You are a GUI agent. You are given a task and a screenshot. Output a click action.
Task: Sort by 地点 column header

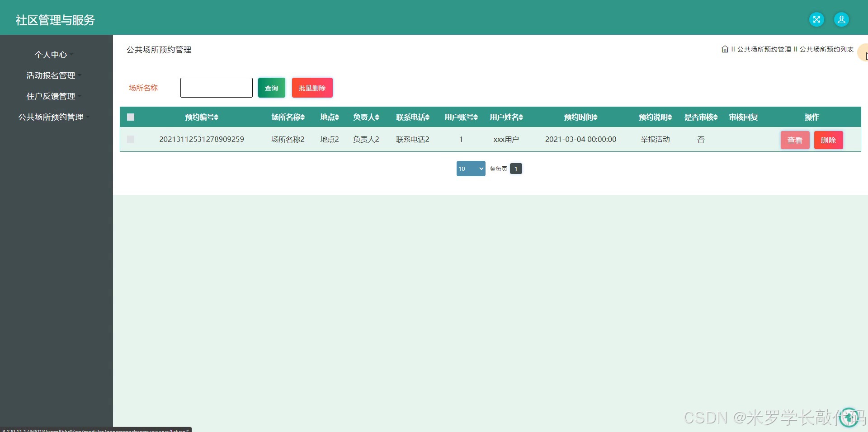(x=330, y=117)
